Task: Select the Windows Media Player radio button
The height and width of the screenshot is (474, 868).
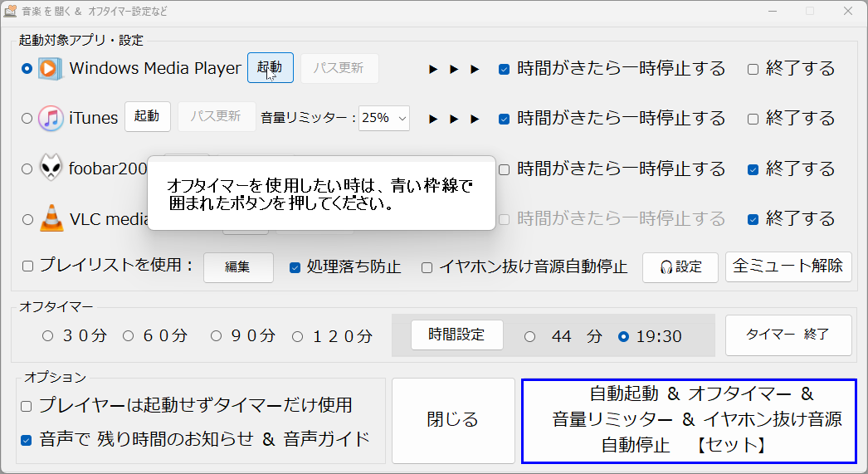Action: [x=27, y=69]
